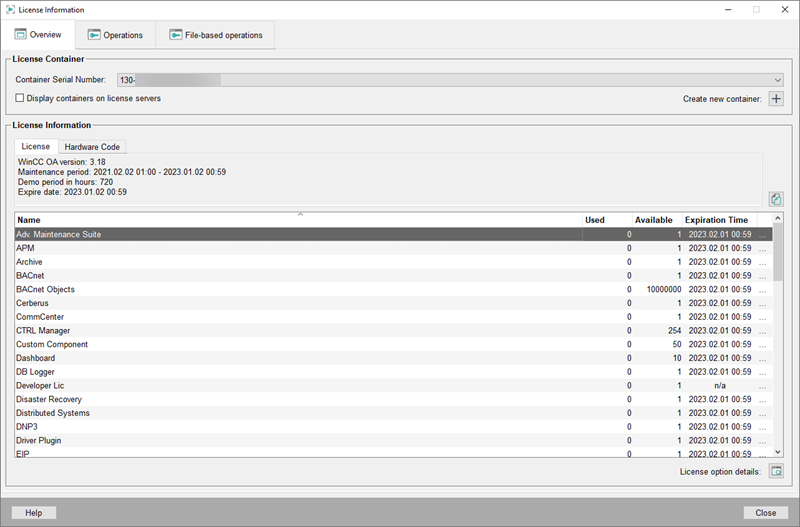The image size is (800, 527).
Task: Open ellipsis details for BACnet Objects row
Action: [x=762, y=290]
